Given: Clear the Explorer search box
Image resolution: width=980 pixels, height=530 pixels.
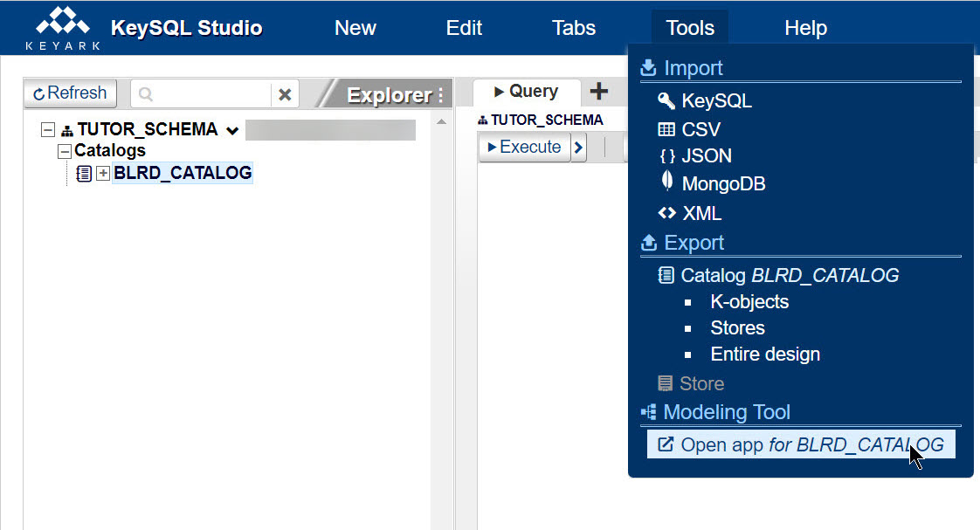Looking at the screenshot, I should coord(285,94).
